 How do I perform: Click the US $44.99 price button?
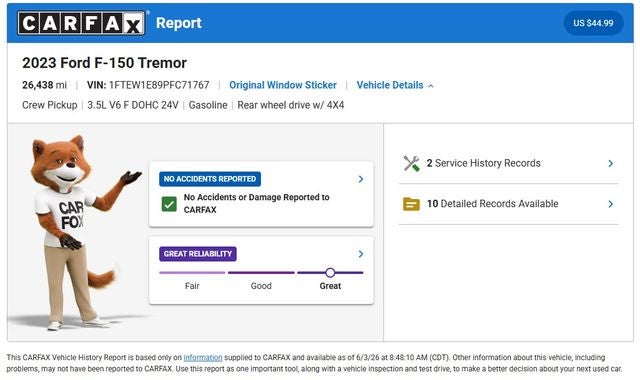(x=593, y=23)
